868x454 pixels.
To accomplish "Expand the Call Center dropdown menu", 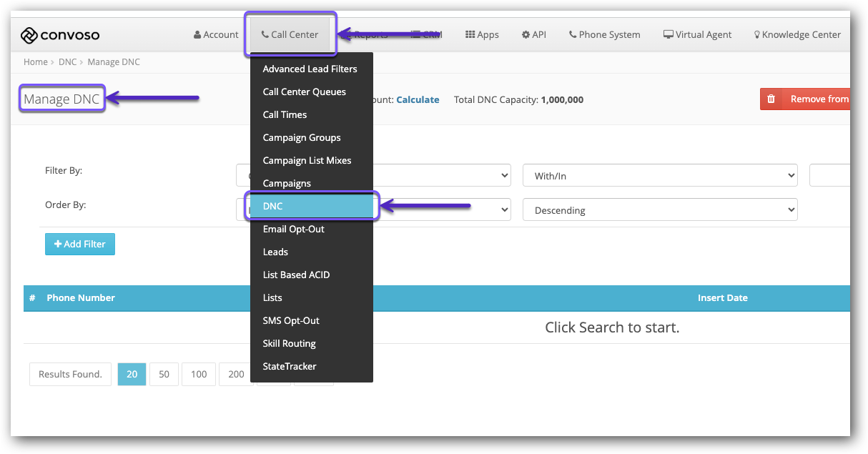I will 290,34.
